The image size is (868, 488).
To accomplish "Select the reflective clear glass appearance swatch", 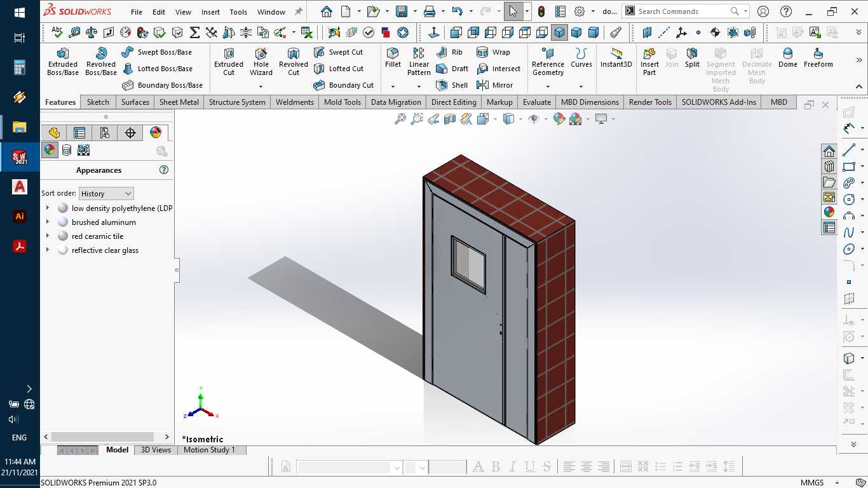I will click(x=63, y=250).
